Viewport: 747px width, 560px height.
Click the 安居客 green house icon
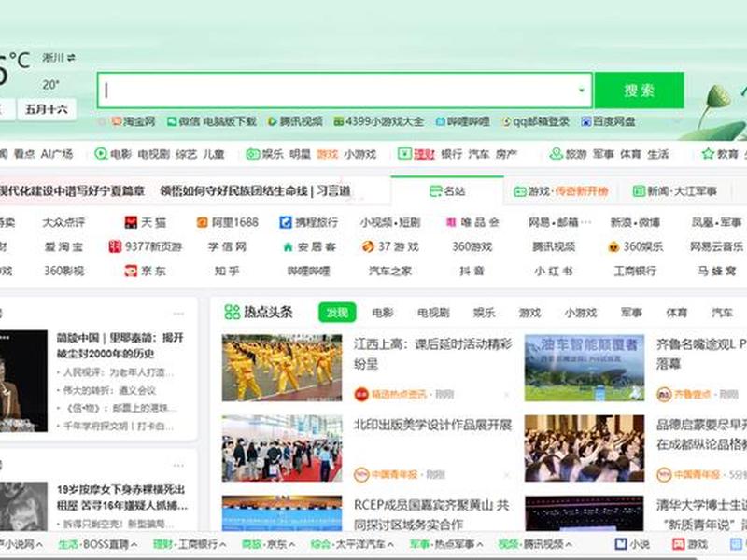coord(288,247)
